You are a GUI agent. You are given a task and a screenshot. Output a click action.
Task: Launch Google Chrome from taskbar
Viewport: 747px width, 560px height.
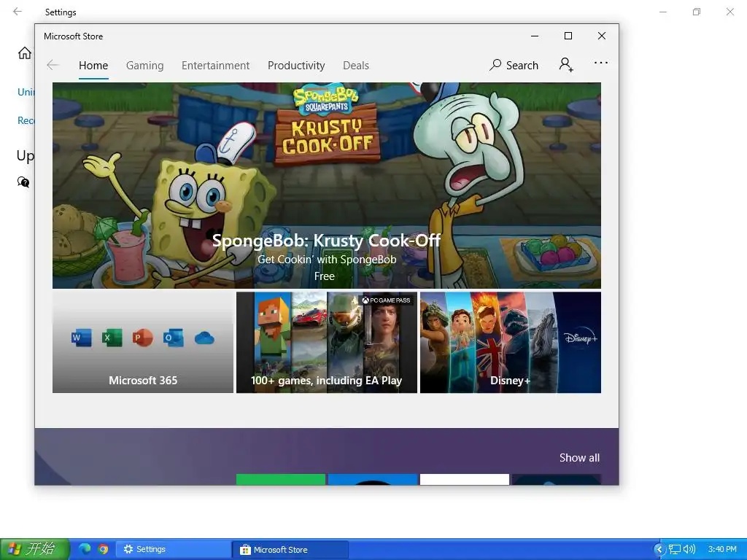click(104, 549)
